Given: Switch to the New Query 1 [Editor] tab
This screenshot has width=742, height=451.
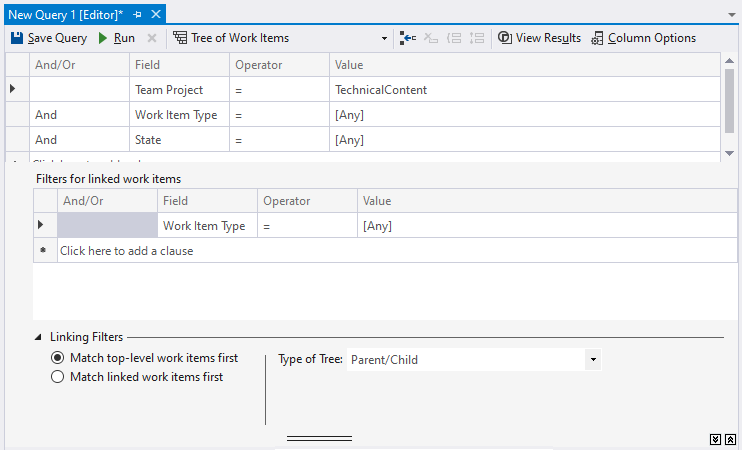Looking at the screenshot, I should coord(66,15).
